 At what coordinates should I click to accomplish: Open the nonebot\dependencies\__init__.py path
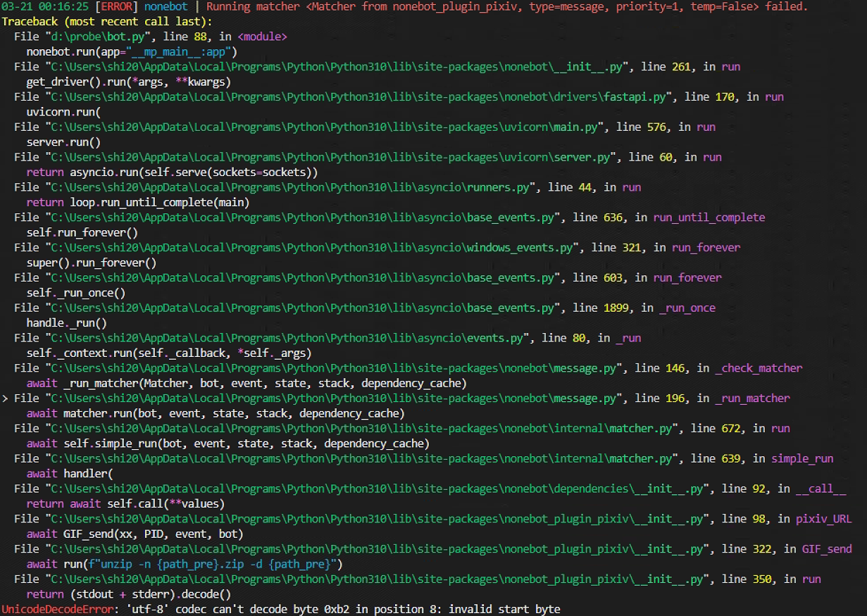pyautogui.click(x=379, y=489)
